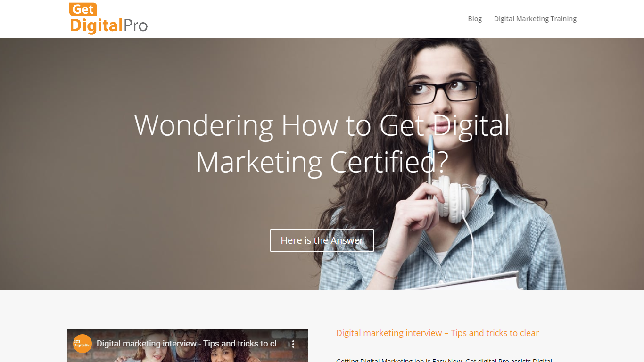
Task: Click the Marketing Certified? heading line
Action: click(322, 162)
